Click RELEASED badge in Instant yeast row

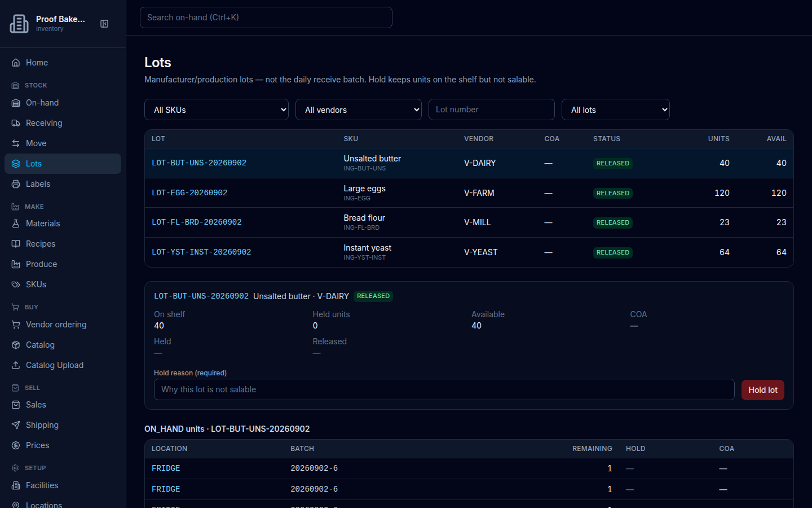tap(613, 252)
